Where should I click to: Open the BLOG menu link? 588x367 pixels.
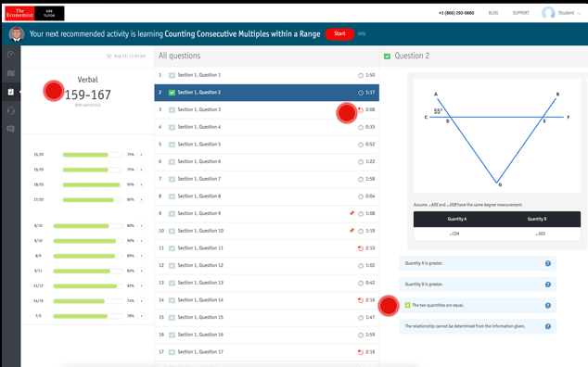click(493, 13)
